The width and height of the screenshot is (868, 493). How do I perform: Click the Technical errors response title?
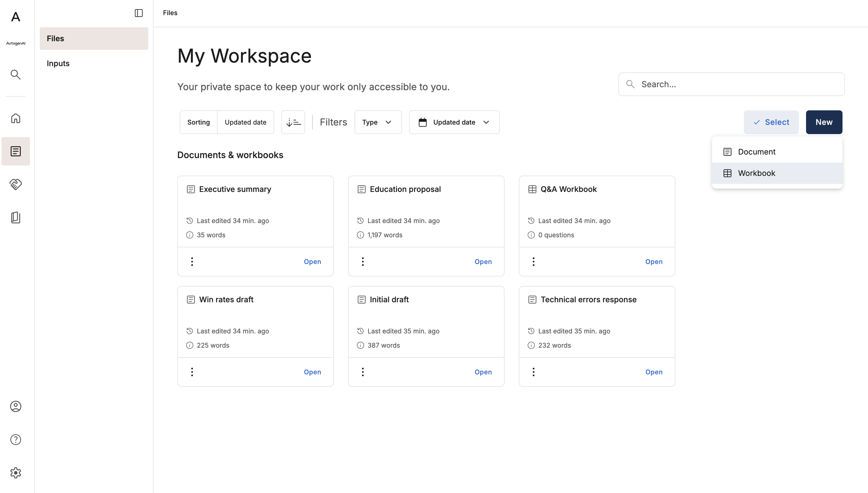pos(588,299)
